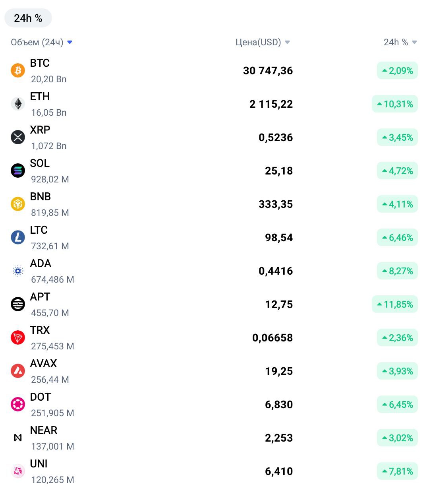Select the DOT price 6,830

279,405
